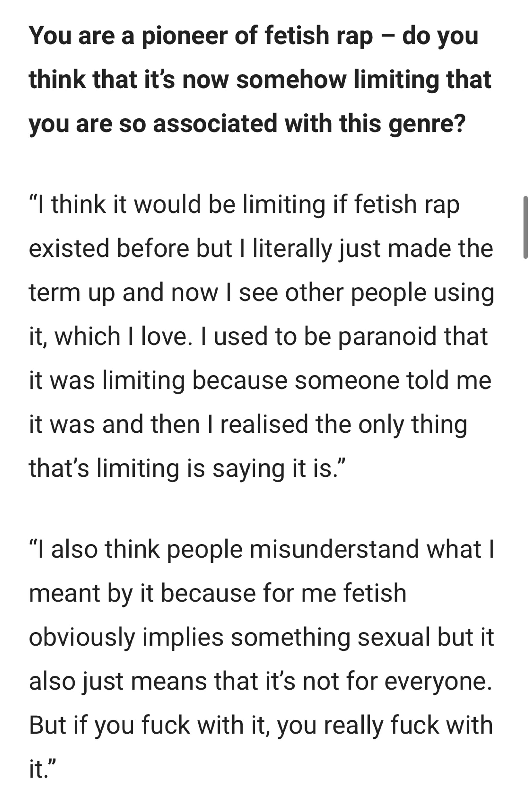Tap the line 'meant by it because for me fetish'
This screenshot has height=798, width=532.
pos(217,593)
